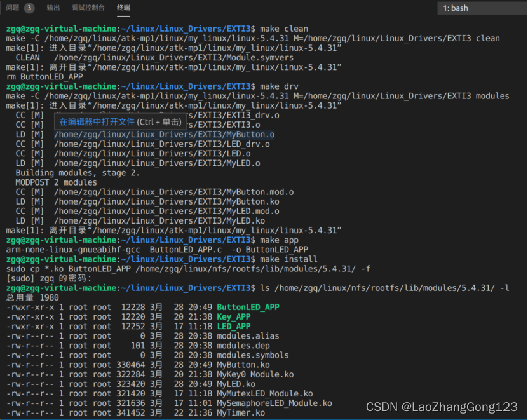
Task: Click the "Building modules, stage 2" line
Action: [x=79, y=172]
